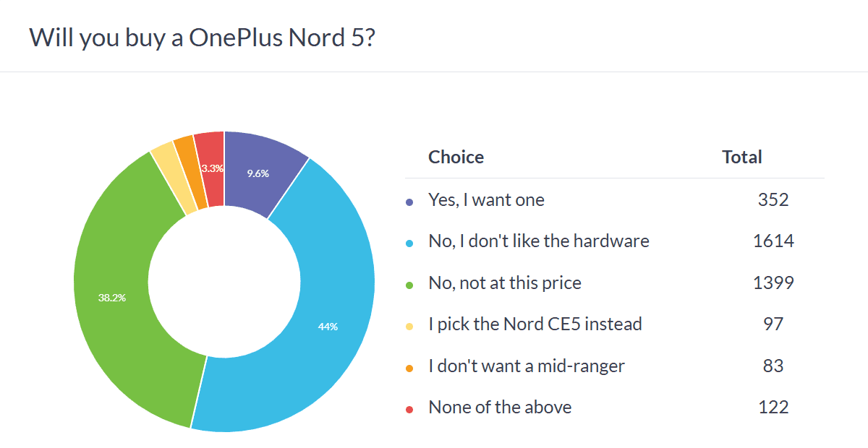Click the 'Choice' column header
The image size is (868, 448).
456,157
